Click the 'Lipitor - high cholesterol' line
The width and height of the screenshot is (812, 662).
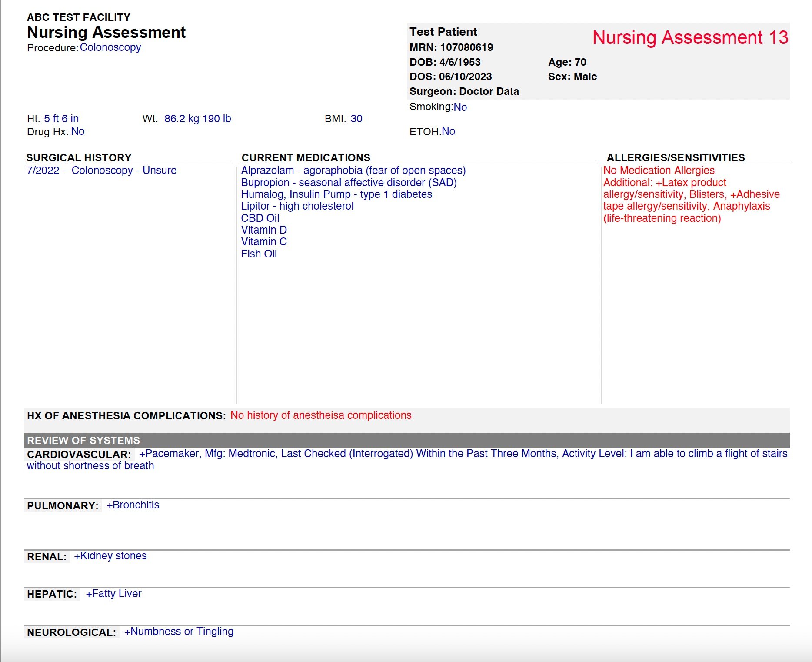point(297,206)
